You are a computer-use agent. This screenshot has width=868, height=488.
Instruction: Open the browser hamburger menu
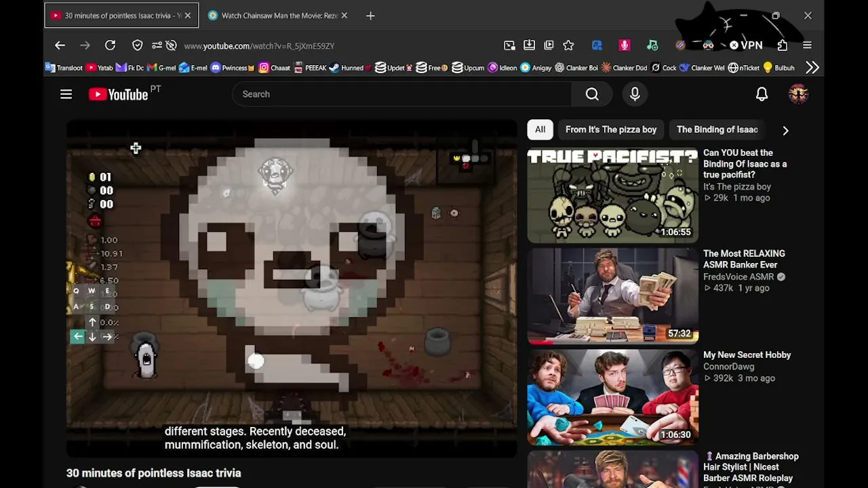(807, 45)
